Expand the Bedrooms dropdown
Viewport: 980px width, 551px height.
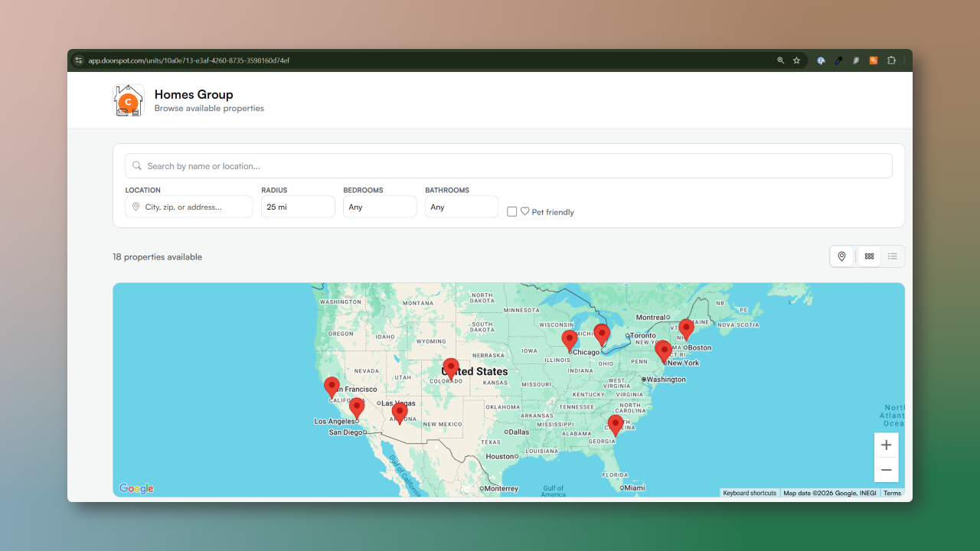tap(380, 207)
